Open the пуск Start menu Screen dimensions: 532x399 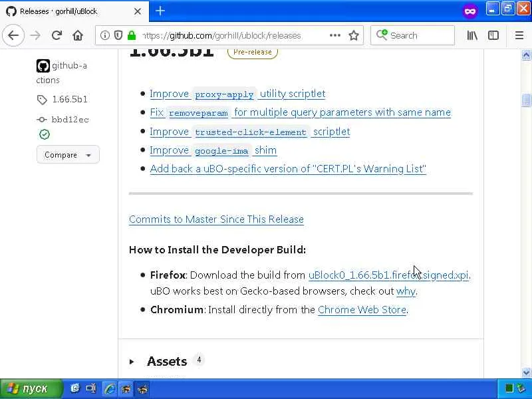(x=31, y=389)
